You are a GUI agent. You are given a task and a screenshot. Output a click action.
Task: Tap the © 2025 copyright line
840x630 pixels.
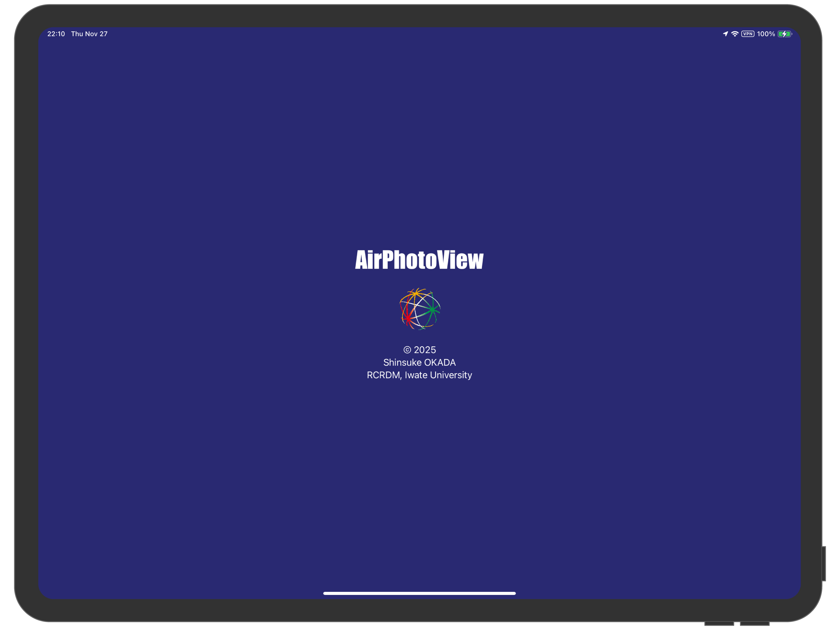(420, 349)
